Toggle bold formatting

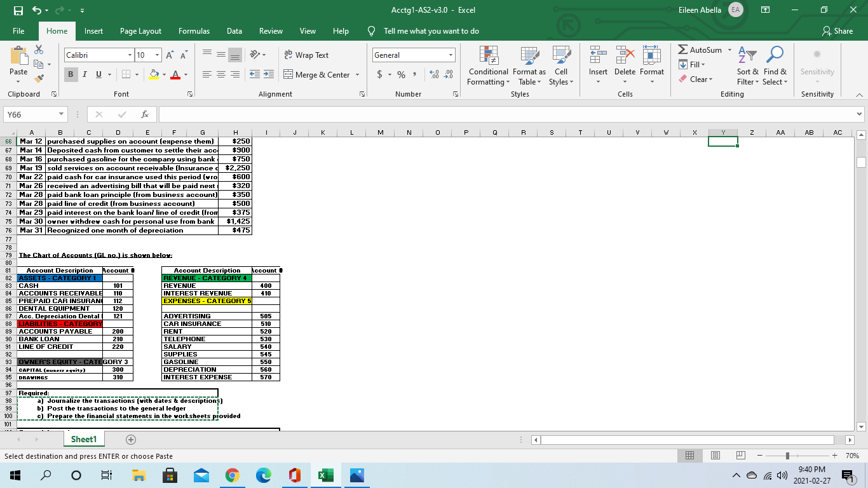point(70,74)
